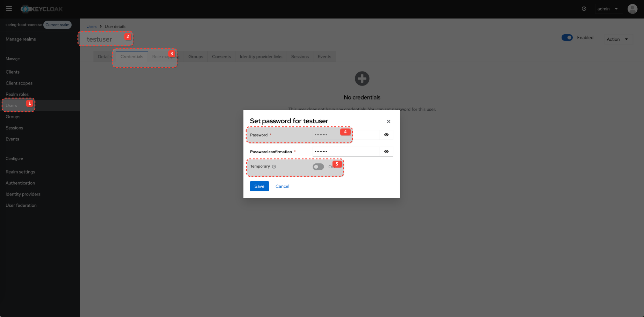Click the help icon next to Temporary
The width and height of the screenshot is (644, 317).
point(274,167)
